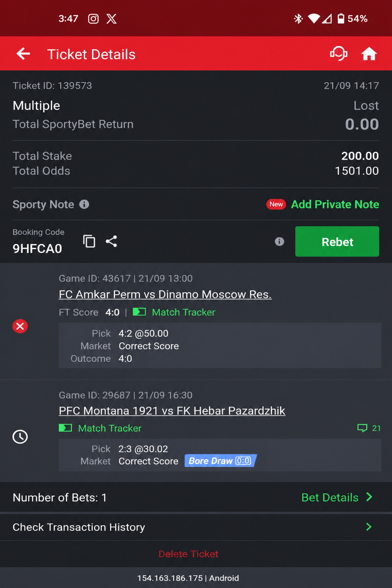Tap the Bore Draw 0:0 badge
The width and height of the screenshot is (392, 588).
pyautogui.click(x=220, y=461)
